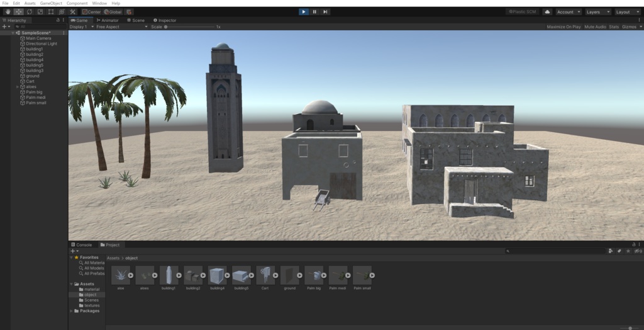Expand the aloes object in Hierarchy
The width and height of the screenshot is (644, 330).
pos(18,87)
